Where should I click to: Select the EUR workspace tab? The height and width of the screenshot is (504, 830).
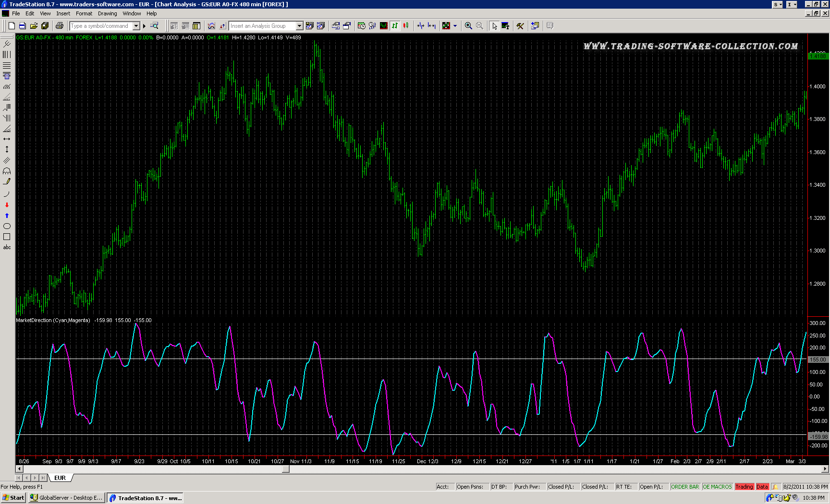pos(60,478)
